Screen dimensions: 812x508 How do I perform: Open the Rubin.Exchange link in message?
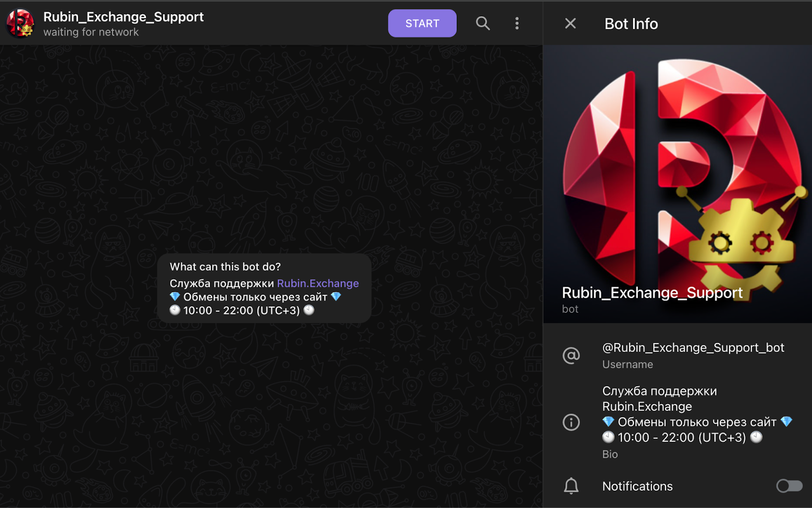point(318,283)
